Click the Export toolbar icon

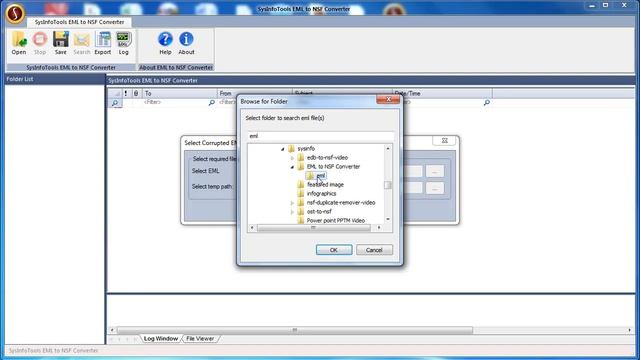point(102,43)
